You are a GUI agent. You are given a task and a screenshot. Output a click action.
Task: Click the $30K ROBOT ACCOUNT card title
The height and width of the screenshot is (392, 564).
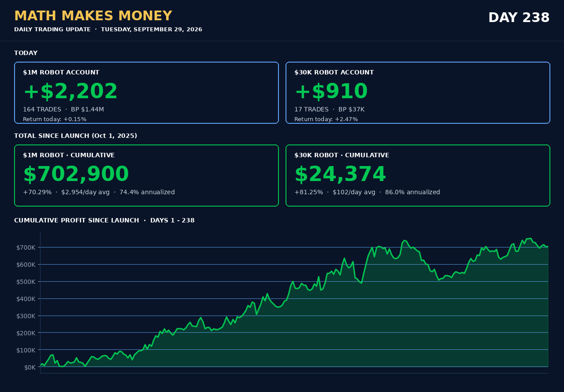pyautogui.click(x=334, y=73)
